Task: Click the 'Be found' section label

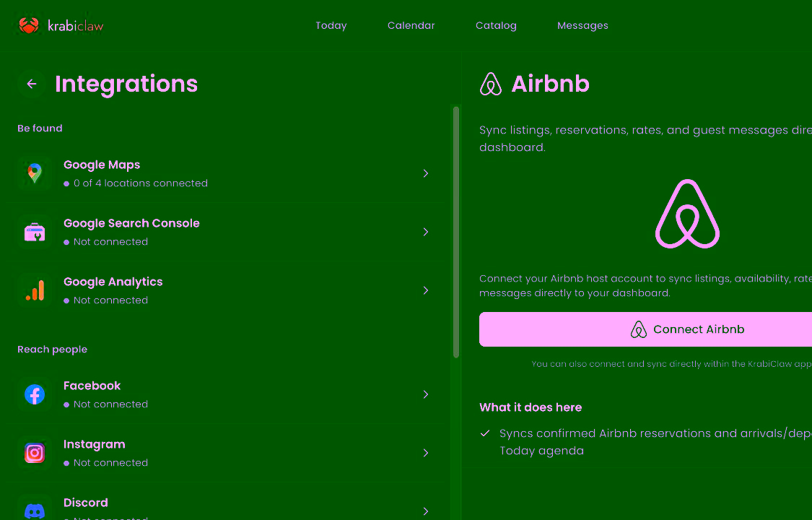Action: [40, 129]
